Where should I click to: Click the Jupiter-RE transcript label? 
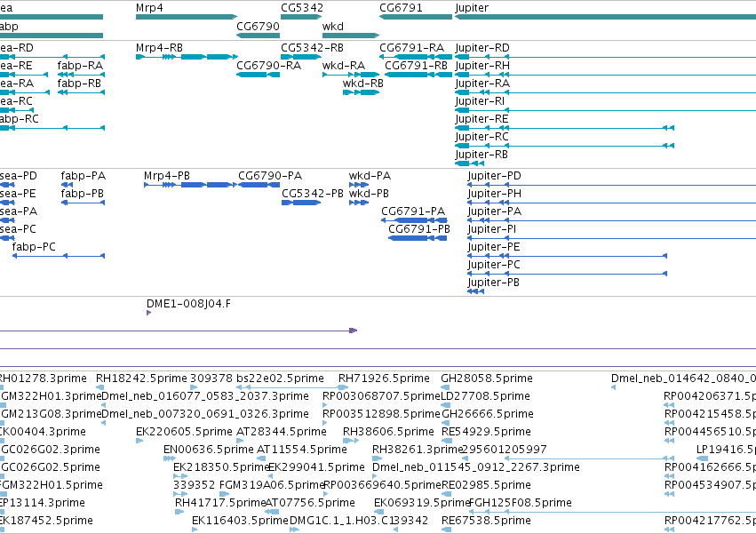tap(481, 119)
